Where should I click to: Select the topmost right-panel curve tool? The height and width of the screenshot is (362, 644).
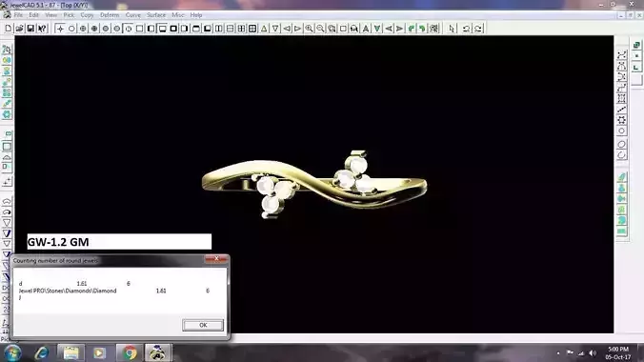coord(621,54)
